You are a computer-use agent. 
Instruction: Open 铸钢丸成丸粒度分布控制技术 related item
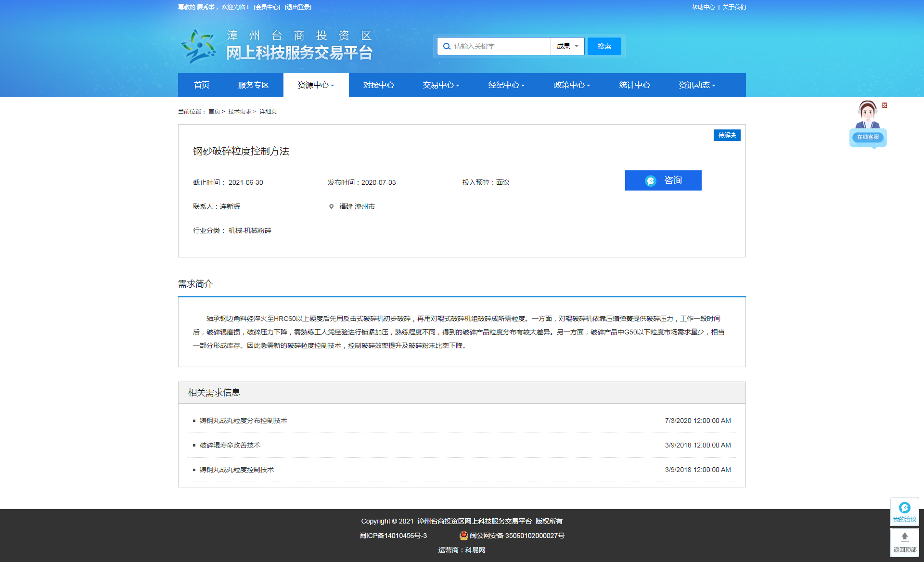(244, 421)
